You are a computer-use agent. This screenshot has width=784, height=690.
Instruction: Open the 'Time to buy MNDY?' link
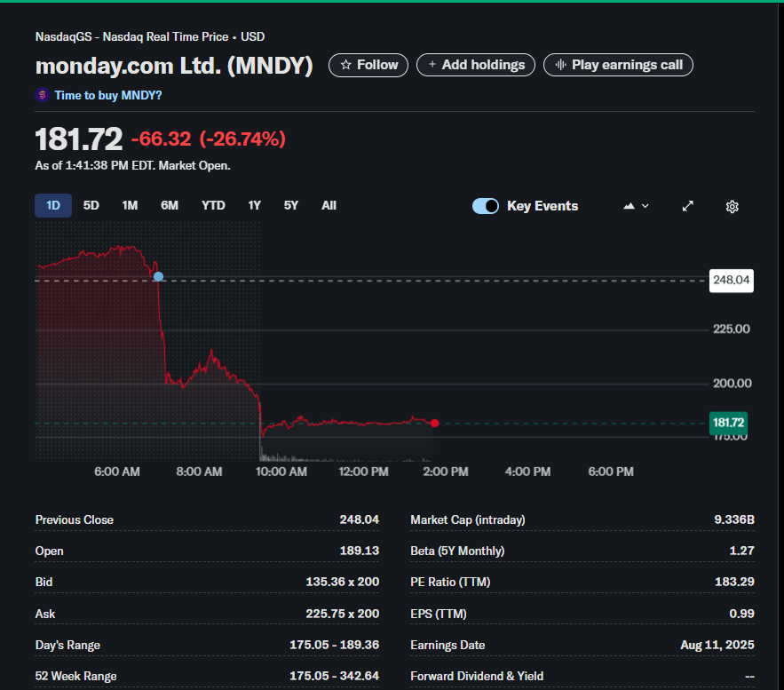108,96
